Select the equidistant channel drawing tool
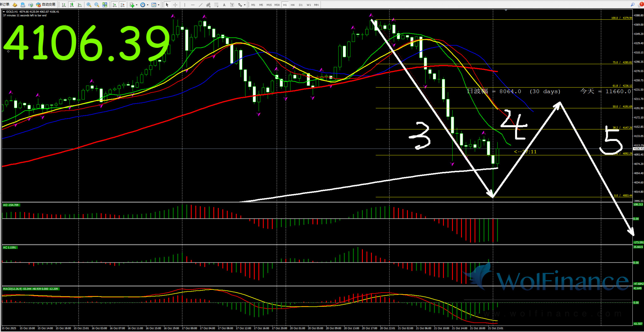The height and width of the screenshot is (332, 644). coord(208,5)
